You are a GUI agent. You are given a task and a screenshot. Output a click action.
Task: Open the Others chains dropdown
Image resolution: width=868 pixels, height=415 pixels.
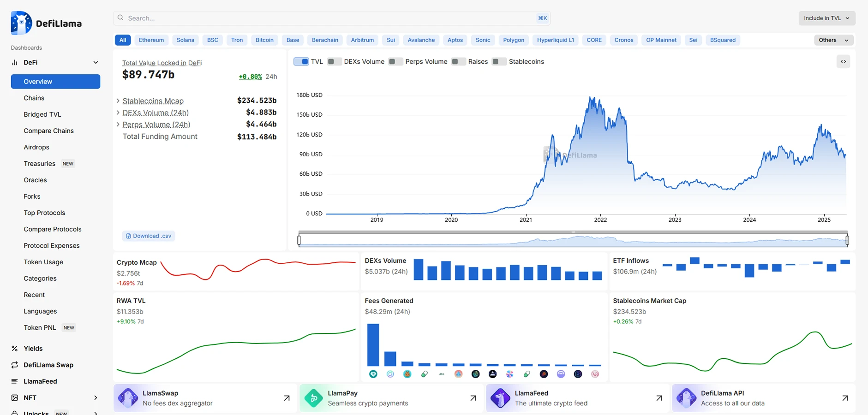click(834, 40)
